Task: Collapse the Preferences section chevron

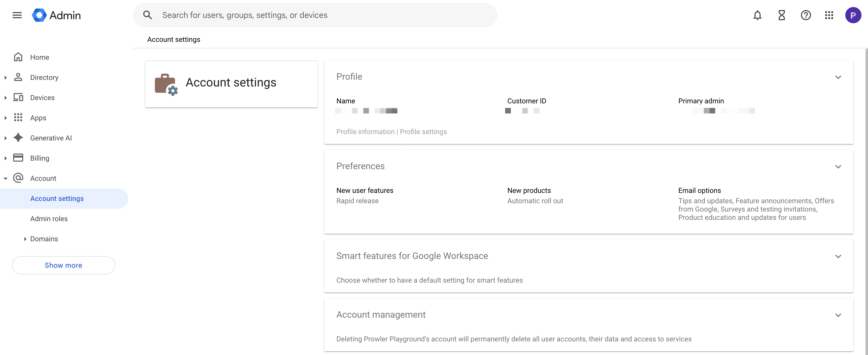Action: pos(838,166)
